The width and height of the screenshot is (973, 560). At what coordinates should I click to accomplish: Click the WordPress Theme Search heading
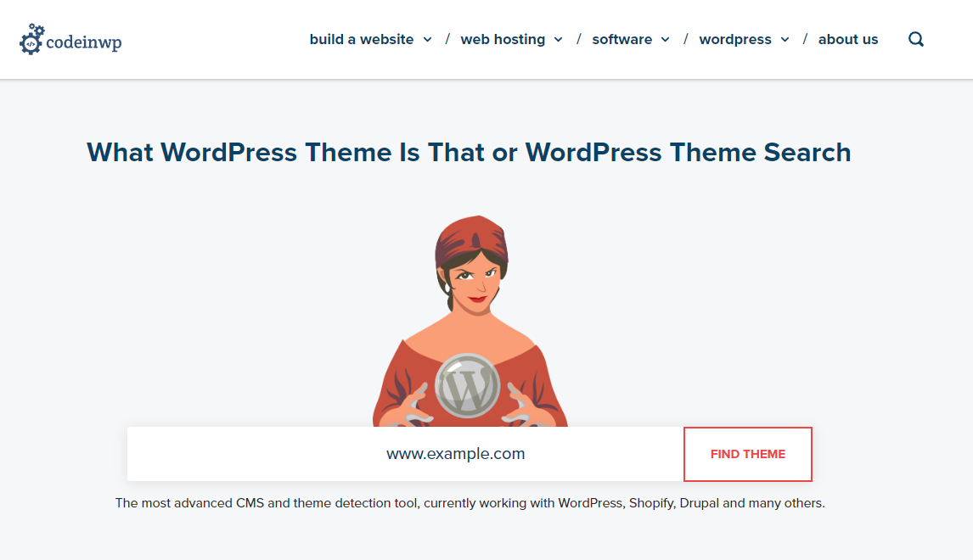(x=469, y=153)
